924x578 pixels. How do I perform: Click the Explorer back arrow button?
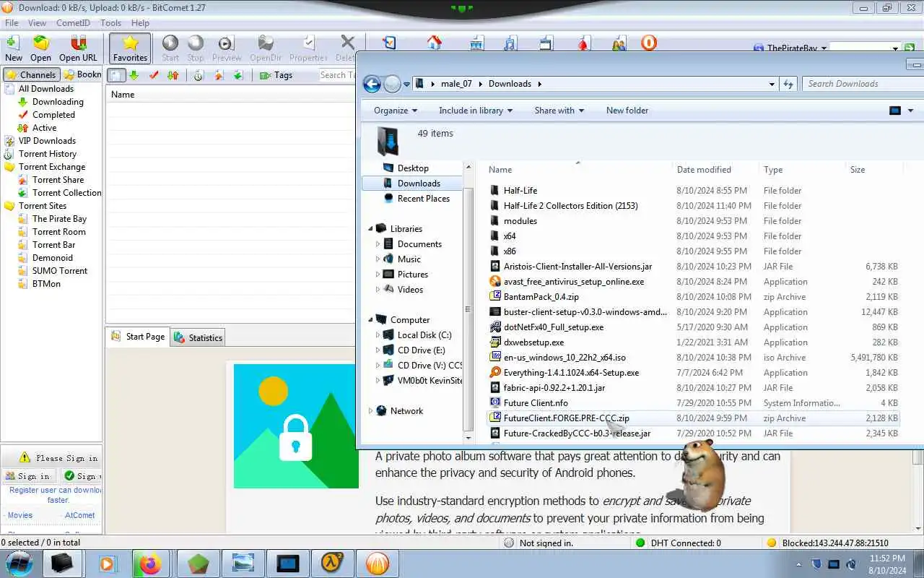[372, 84]
